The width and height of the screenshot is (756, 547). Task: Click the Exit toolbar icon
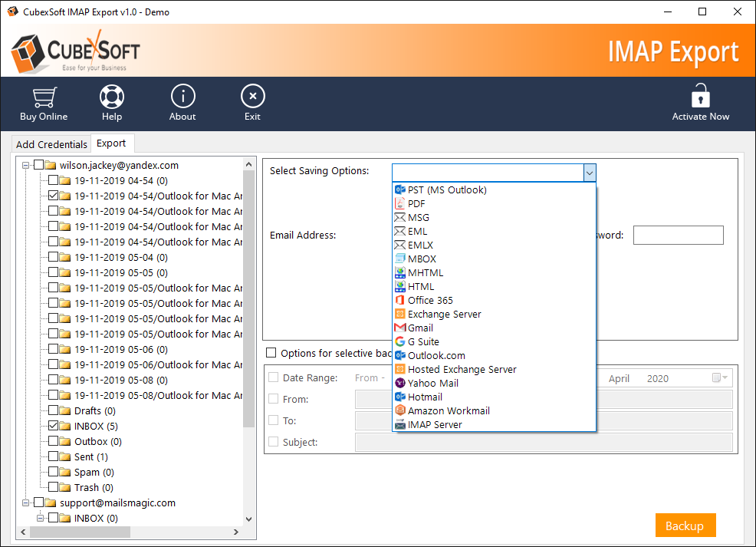pyautogui.click(x=253, y=96)
